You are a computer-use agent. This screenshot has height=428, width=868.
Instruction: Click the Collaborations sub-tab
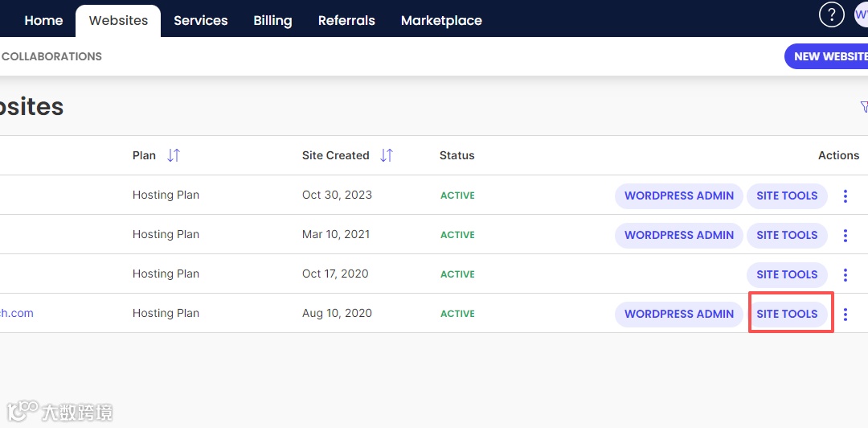(x=51, y=56)
